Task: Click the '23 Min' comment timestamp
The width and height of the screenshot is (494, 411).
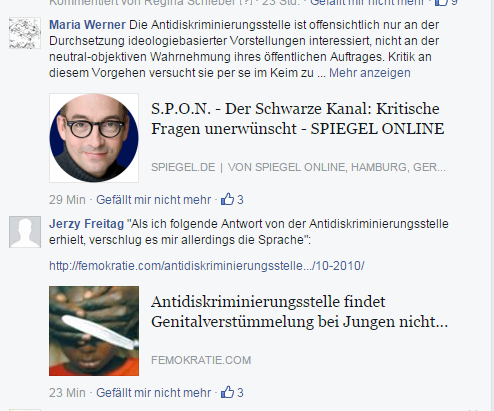Action: [x=67, y=393]
